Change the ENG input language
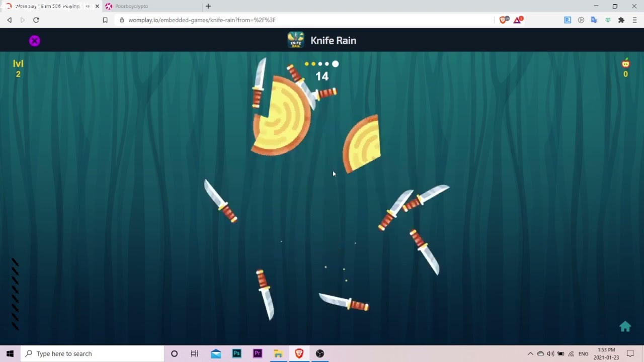Viewport: 644px width, 362px height. [x=584, y=354]
